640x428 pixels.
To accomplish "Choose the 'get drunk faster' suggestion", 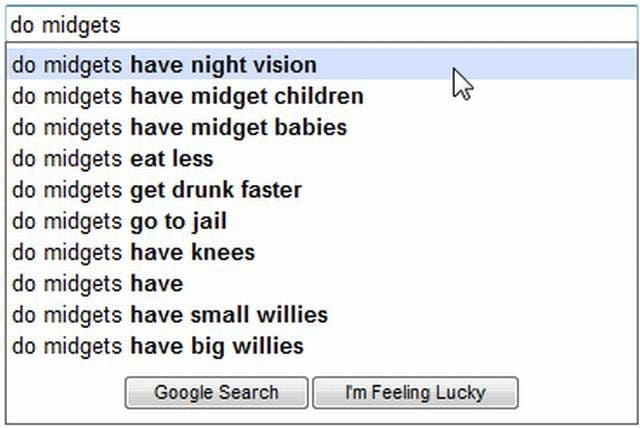I will coord(156,190).
